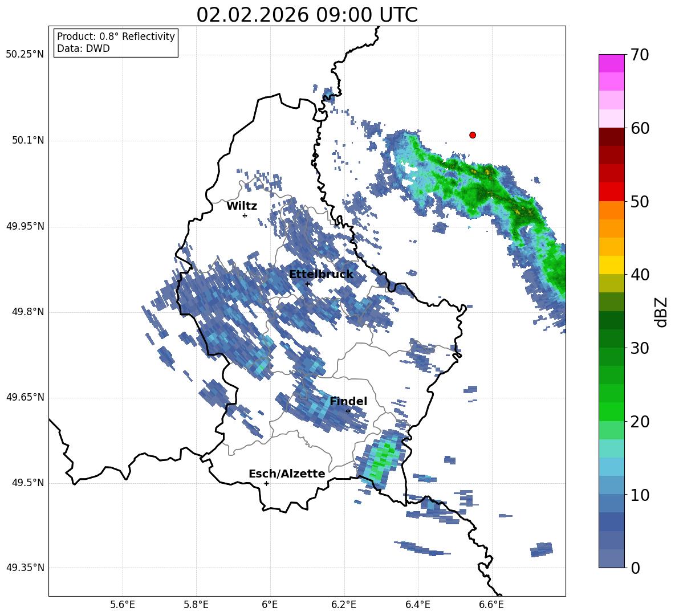Click the 49.8°N latitude tick label

point(28,312)
